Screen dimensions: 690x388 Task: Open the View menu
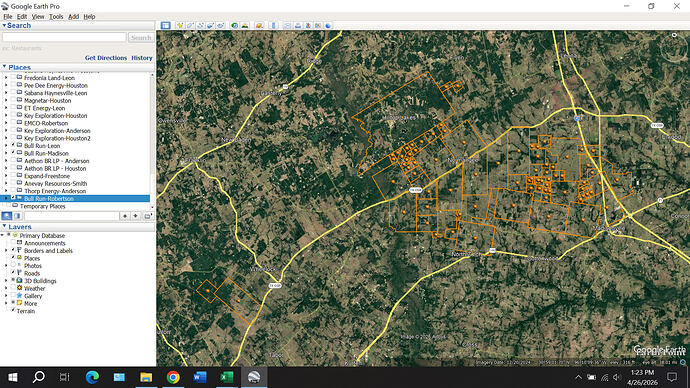coord(38,16)
